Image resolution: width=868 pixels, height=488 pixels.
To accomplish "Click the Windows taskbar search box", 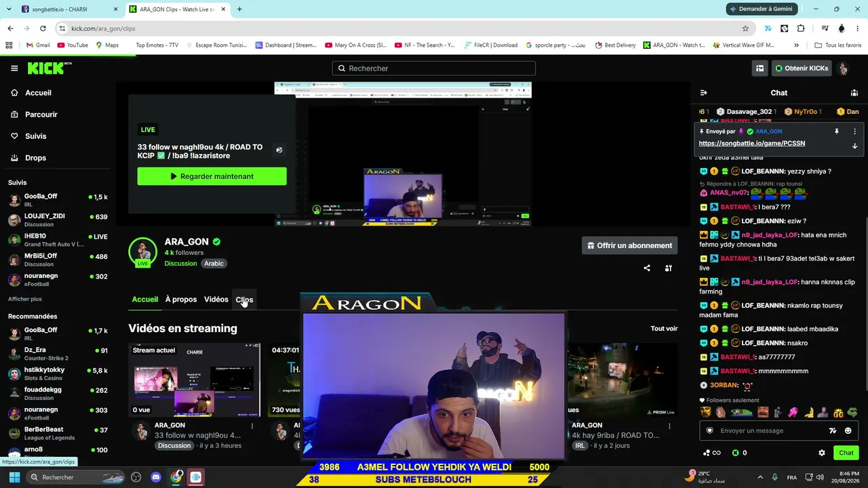I will [x=76, y=477].
